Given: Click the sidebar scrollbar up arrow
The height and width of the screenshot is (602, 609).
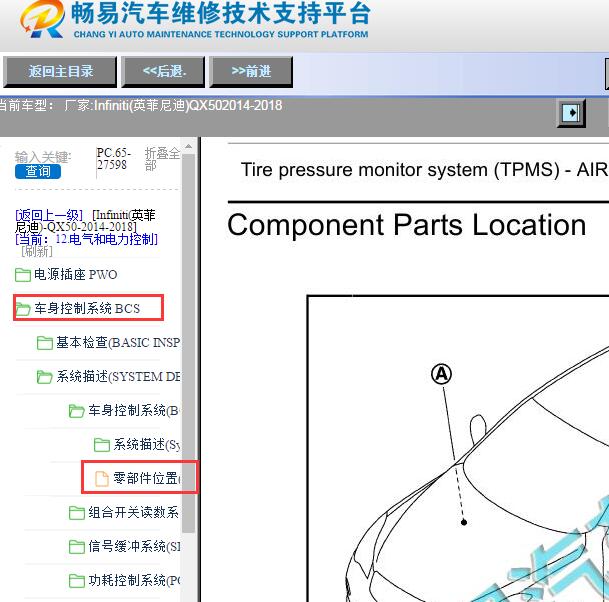Looking at the screenshot, I should [x=188, y=147].
